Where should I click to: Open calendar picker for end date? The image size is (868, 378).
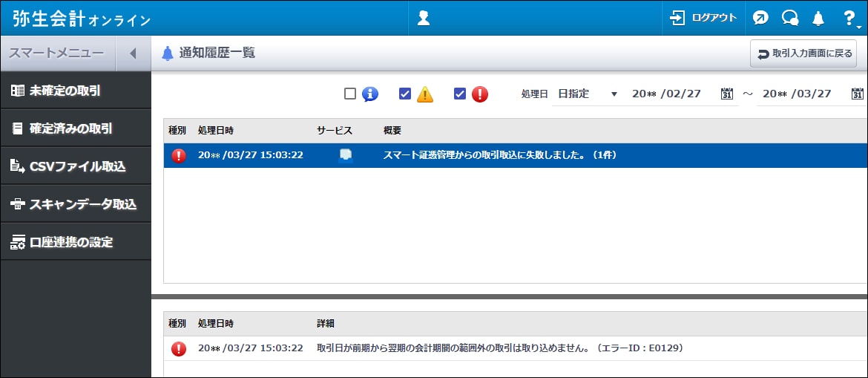[858, 94]
